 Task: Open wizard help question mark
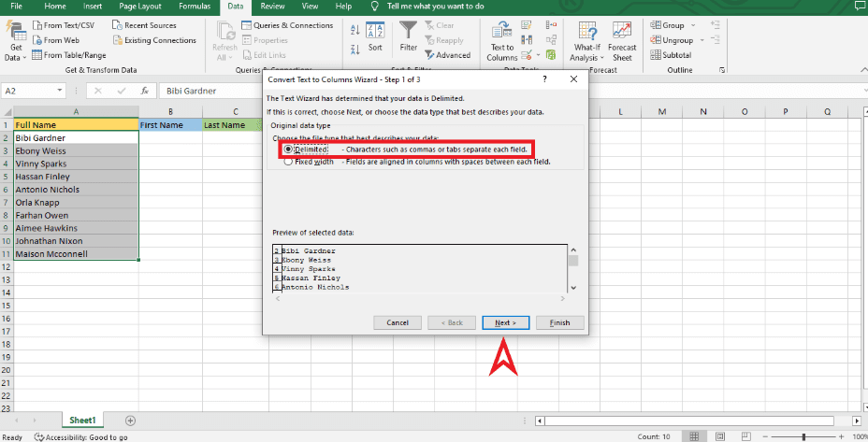(544, 79)
